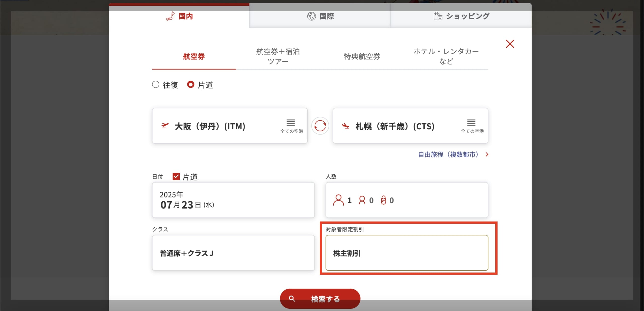Open the 札幌（新千歳）(CTS) airport selector

(410, 126)
